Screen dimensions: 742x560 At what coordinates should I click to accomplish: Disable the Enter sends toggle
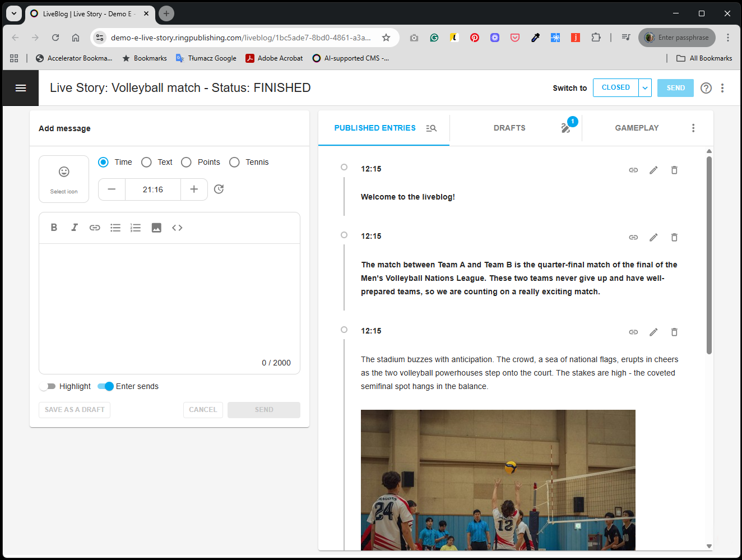coord(105,386)
